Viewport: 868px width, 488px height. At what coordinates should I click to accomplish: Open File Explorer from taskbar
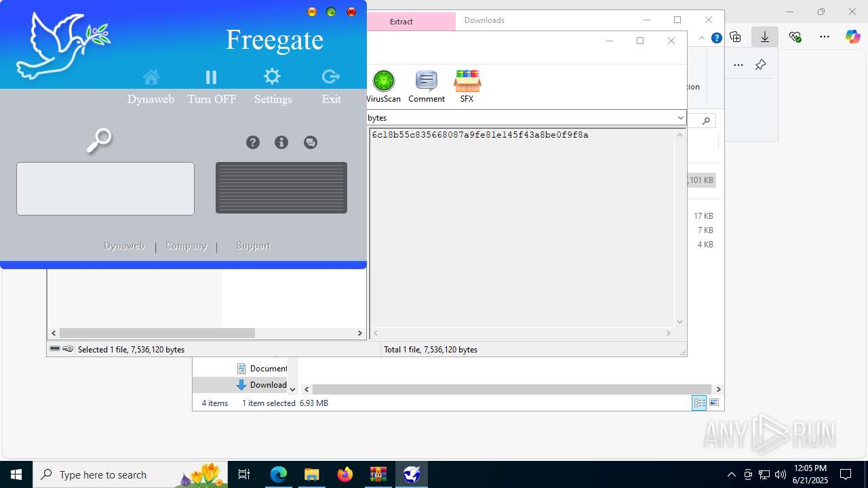pyautogui.click(x=312, y=474)
